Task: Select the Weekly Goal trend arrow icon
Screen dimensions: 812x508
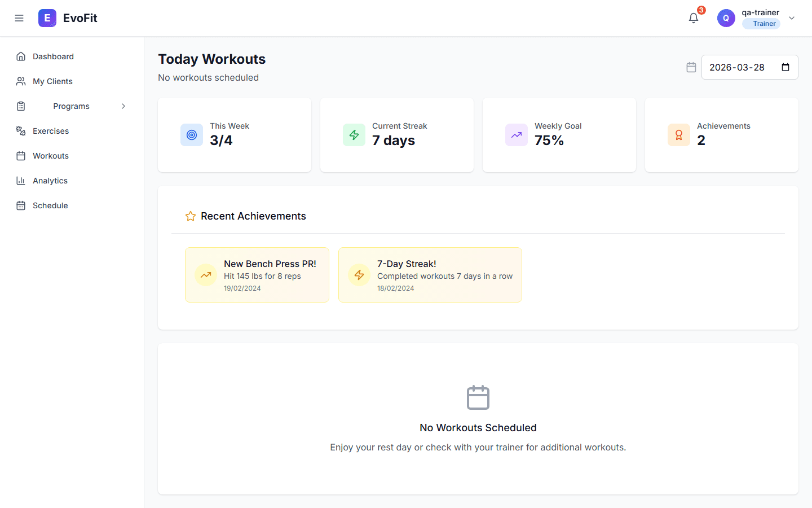Action: click(516, 135)
